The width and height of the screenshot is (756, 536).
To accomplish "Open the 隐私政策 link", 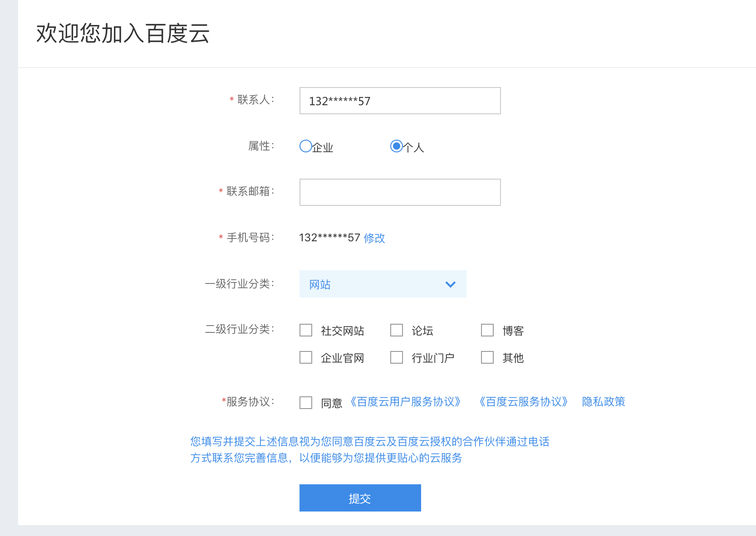I will pyautogui.click(x=604, y=402).
